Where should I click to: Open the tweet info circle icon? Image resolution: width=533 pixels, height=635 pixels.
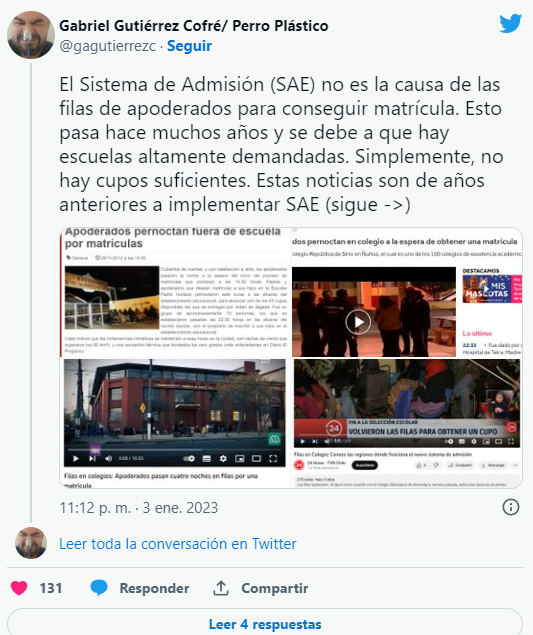tap(510, 507)
